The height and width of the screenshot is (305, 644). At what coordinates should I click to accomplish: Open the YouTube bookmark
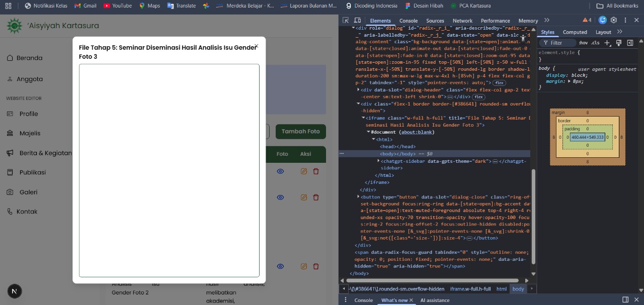coord(117,6)
